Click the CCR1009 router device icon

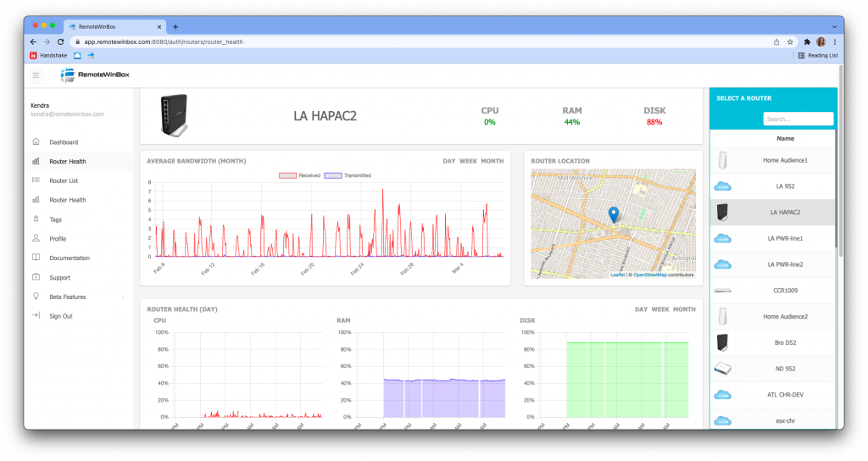tap(723, 291)
